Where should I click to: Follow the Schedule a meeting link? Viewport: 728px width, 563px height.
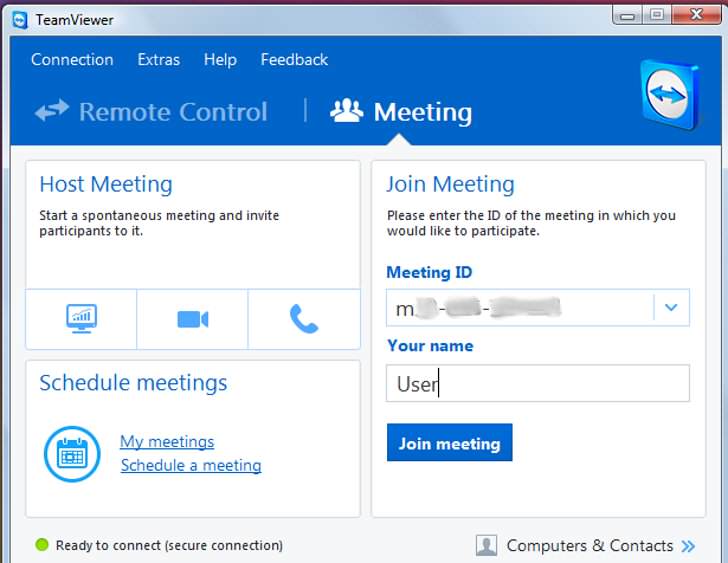click(x=191, y=465)
